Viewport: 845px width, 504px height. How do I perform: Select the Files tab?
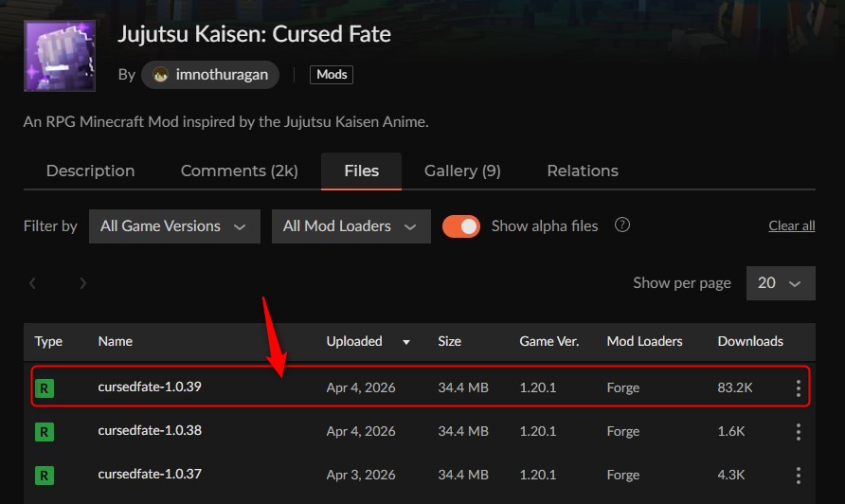tap(361, 171)
